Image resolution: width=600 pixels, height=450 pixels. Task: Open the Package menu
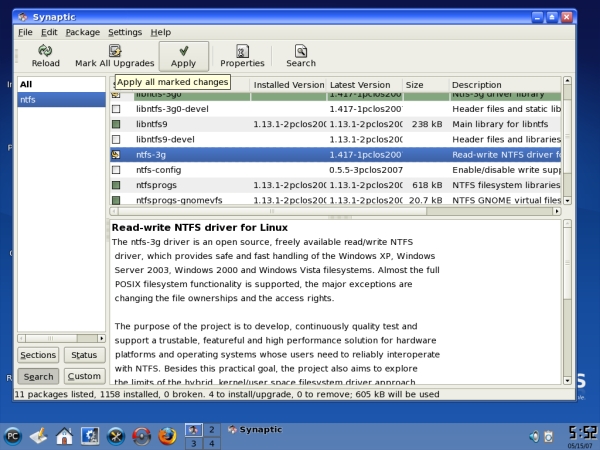pyautogui.click(x=83, y=32)
